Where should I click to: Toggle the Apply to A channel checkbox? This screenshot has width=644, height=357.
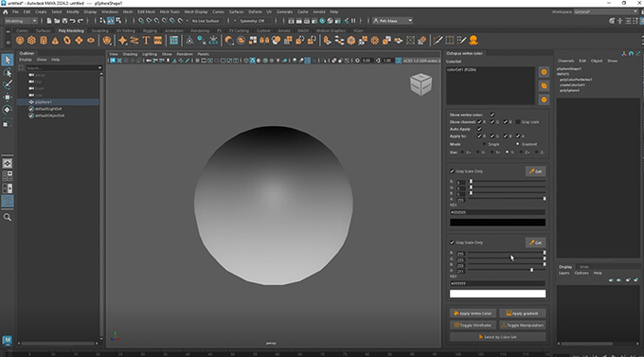pyautogui.click(x=518, y=136)
